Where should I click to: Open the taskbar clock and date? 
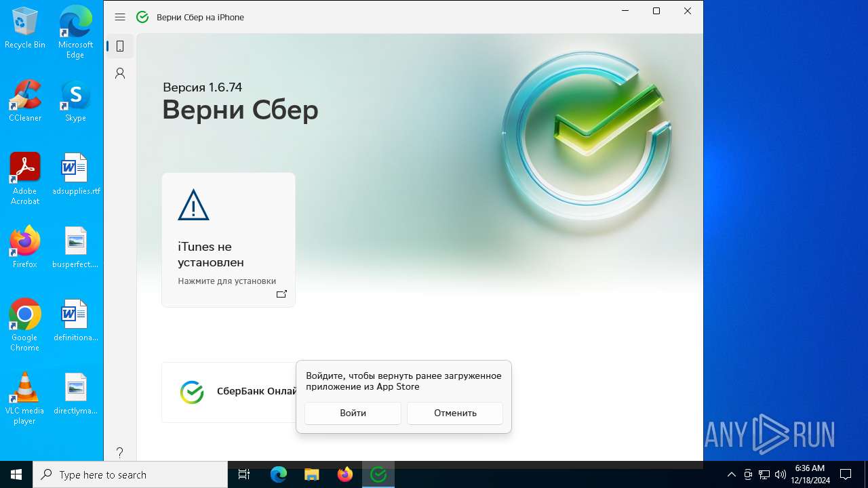tap(810, 474)
